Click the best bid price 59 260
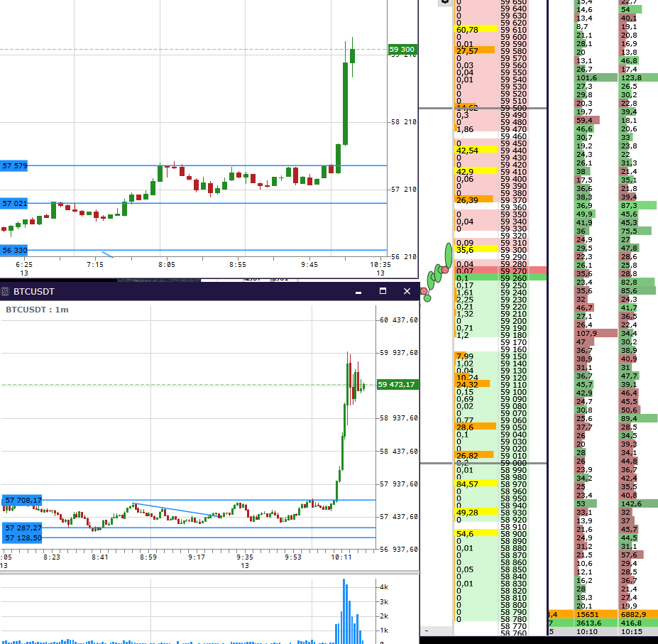Image resolution: width=658 pixels, height=644 pixels. [513, 278]
